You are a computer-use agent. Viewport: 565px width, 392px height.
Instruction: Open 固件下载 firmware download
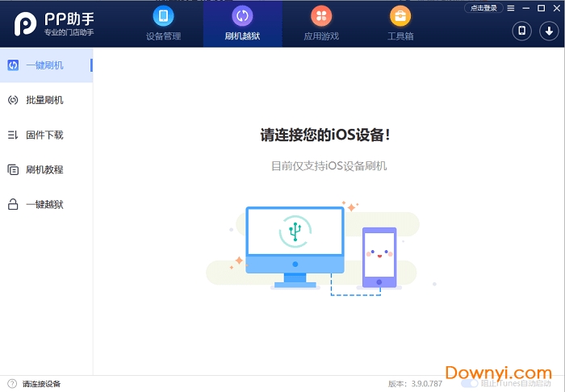click(47, 135)
